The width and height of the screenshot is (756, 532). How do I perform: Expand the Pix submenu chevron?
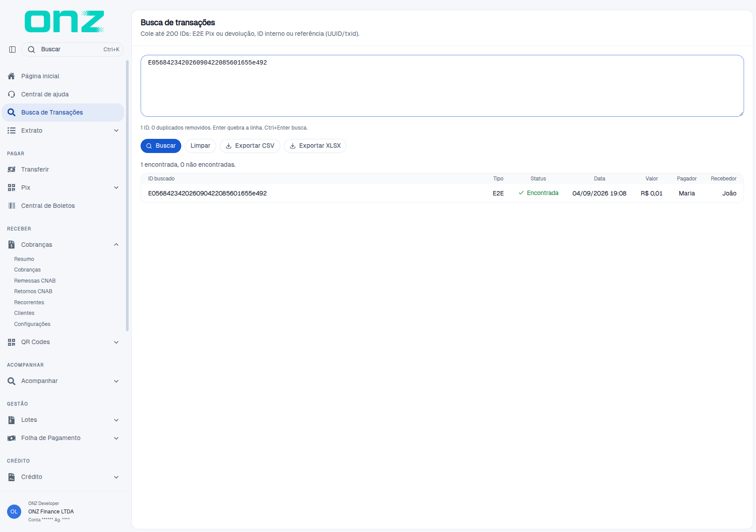(116, 188)
